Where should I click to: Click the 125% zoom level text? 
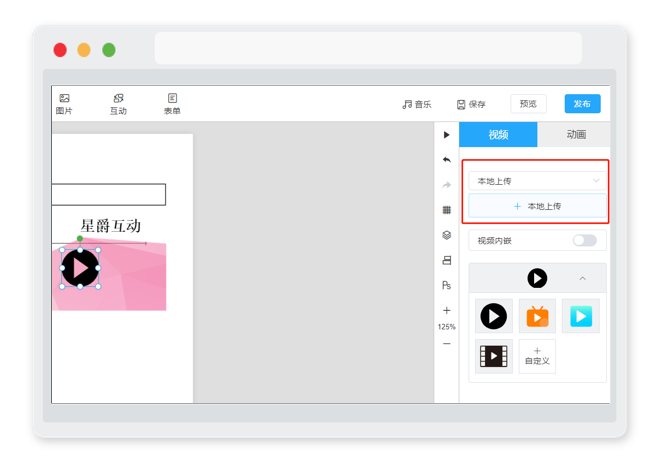(447, 327)
